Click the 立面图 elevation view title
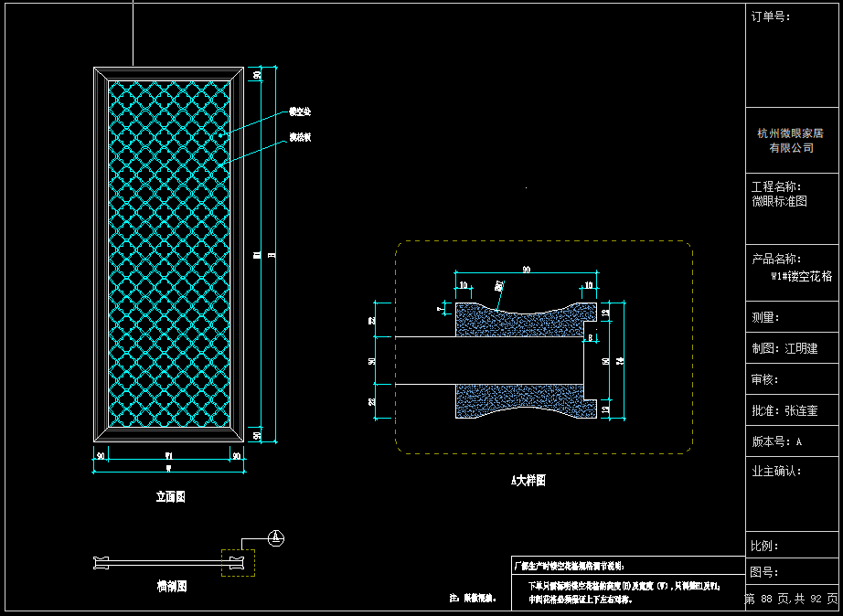Viewport: 843px width, 616px height. coord(170,497)
